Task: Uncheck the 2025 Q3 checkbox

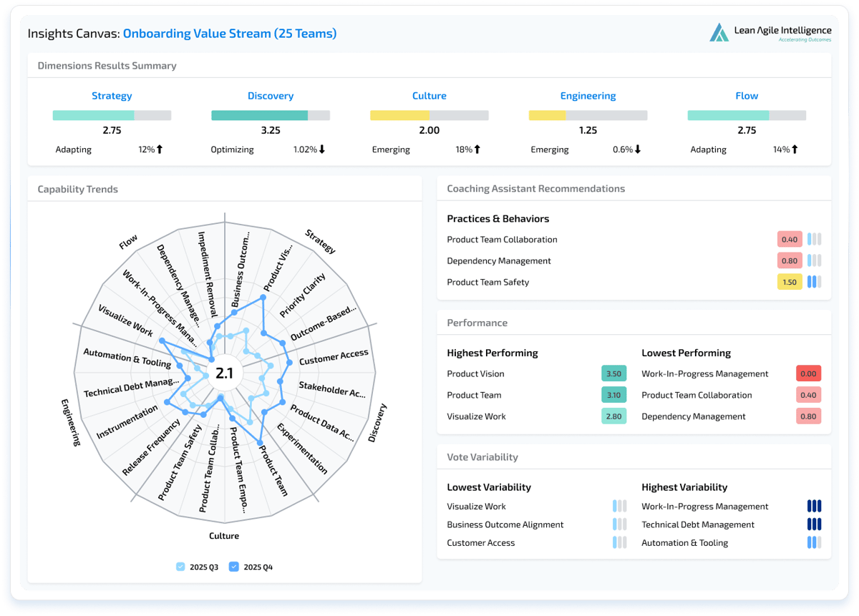Action: coord(180,566)
